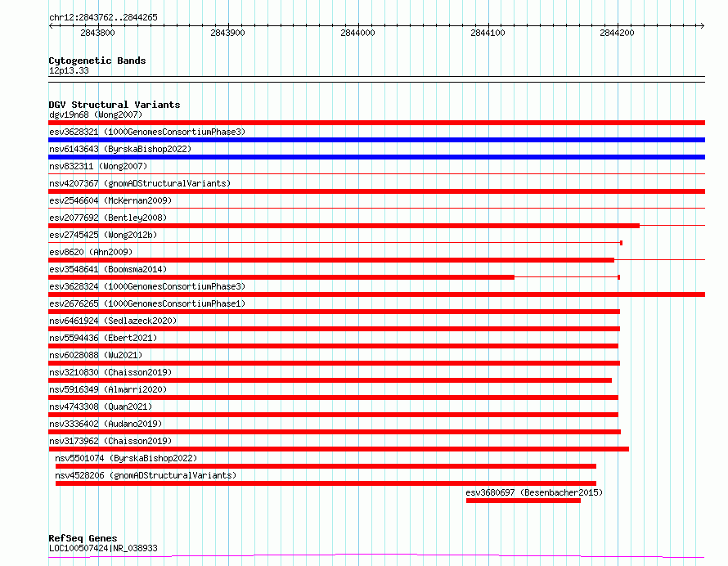728x566 pixels.
Task: Click the red bar under esv3680697
Action: tap(524, 501)
